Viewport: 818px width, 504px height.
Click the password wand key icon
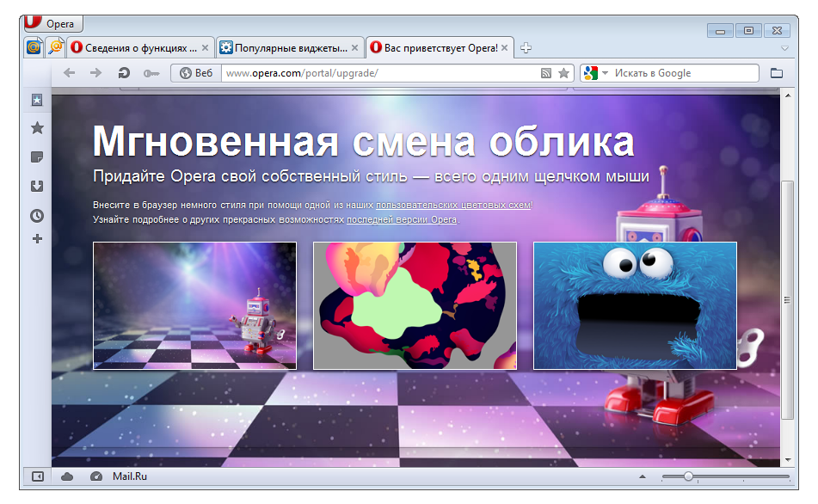pos(151,73)
